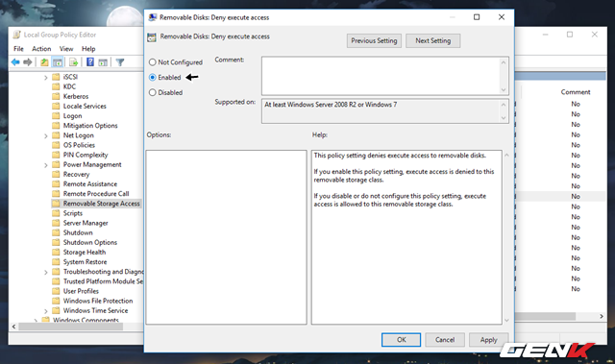Image resolution: width=615 pixels, height=364 pixels.
Task: Select the Server Manager tree item
Action: click(x=86, y=223)
